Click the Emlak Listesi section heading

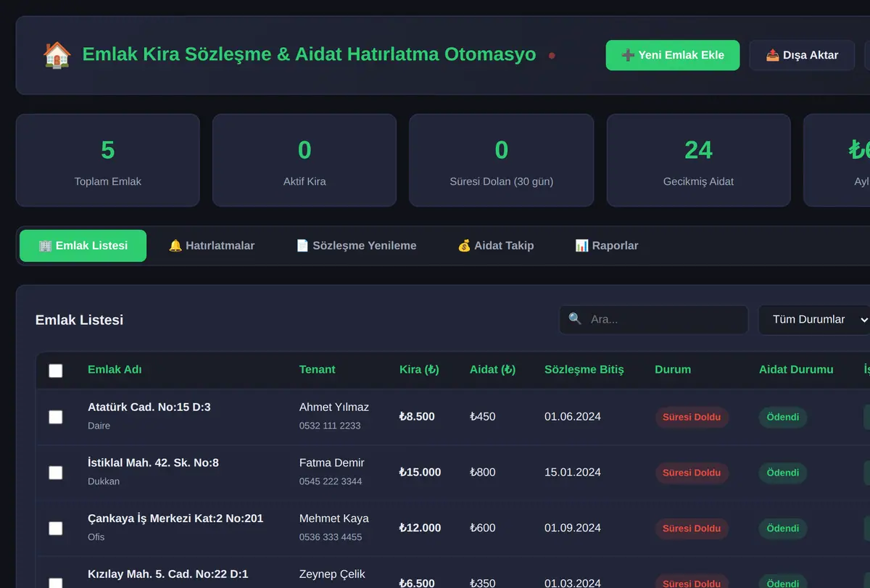point(79,320)
